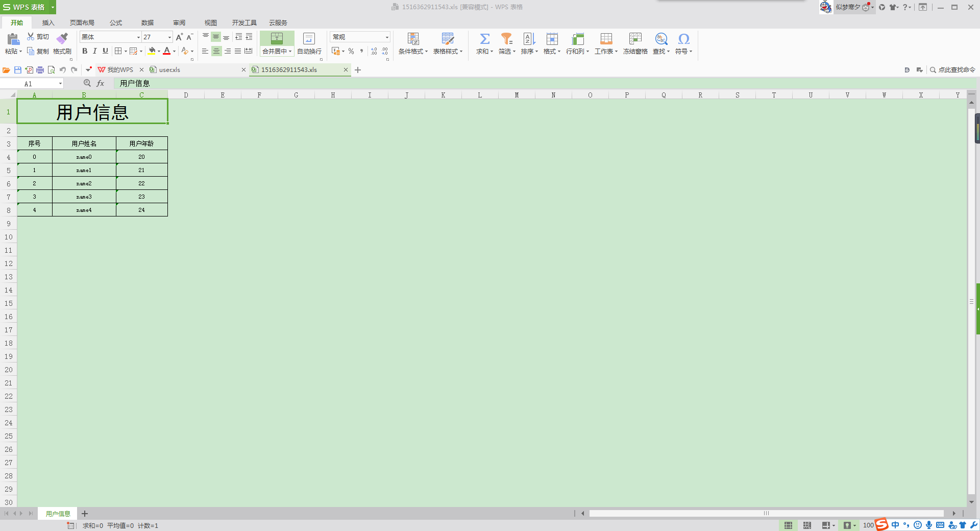Select the 用户信息 sheet tab
Image resolution: width=980 pixels, height=531 pixels.
58,514
